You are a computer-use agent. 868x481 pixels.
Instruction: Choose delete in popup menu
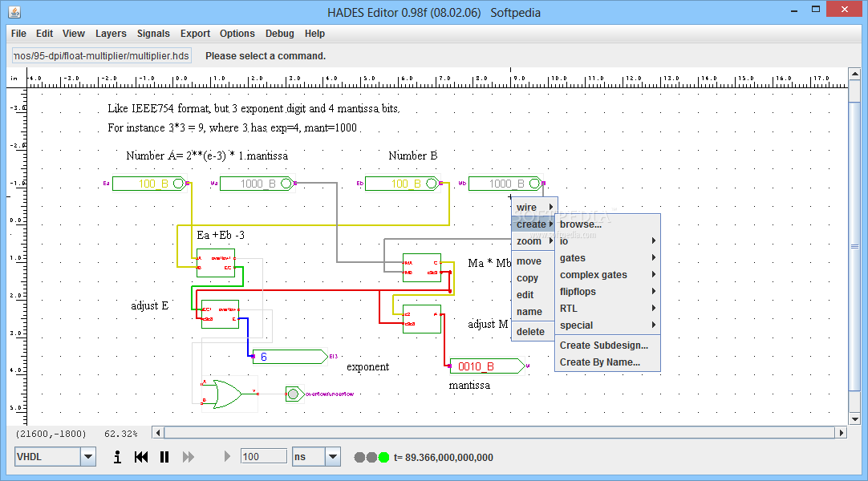[x=533, y=332]
